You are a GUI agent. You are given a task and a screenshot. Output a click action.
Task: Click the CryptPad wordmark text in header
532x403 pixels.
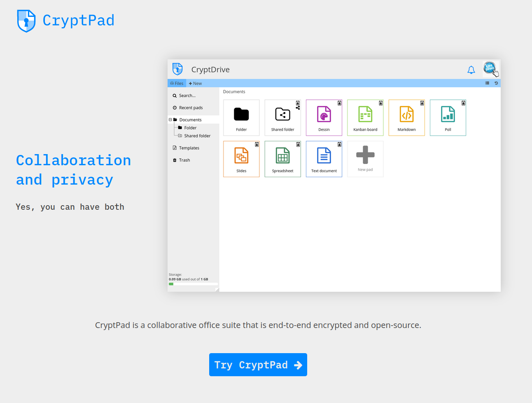point(79,21)
